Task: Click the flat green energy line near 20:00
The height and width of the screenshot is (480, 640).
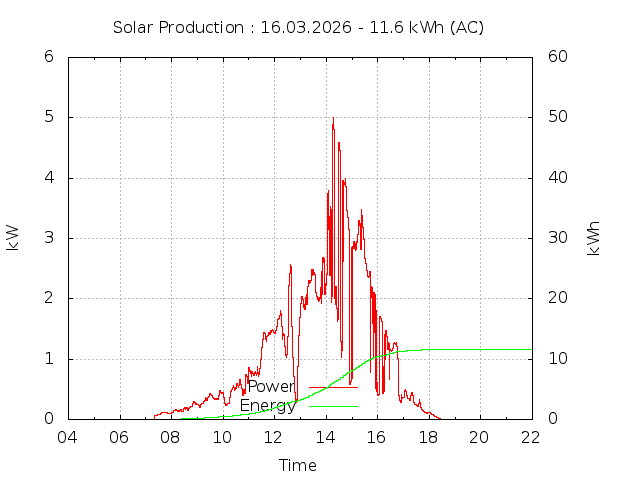Action: point(480,349)
